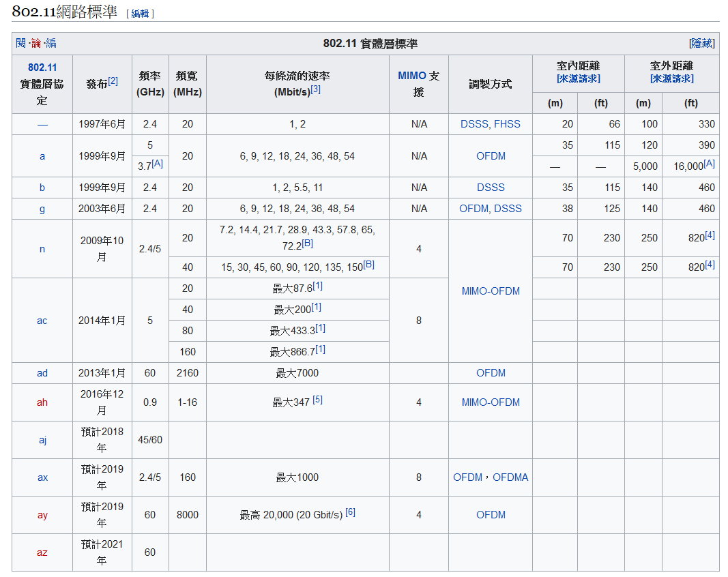Screen dimensions: 728x577
Task: Click the 編輯 link beside the section heading
Action: (140, 14)
